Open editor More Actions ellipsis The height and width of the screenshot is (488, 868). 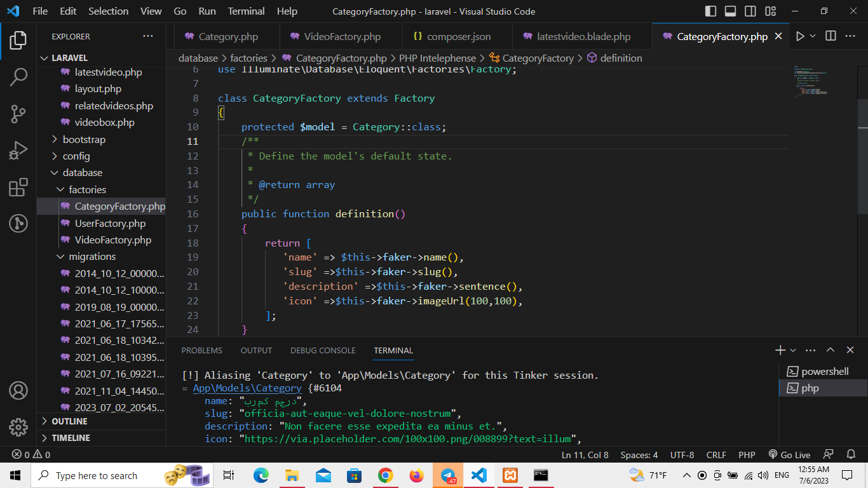coord(851,36)
